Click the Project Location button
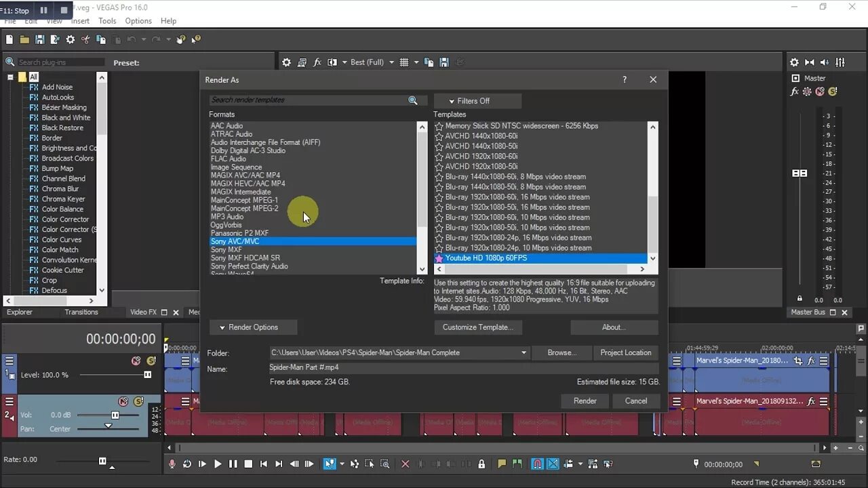The height and width of the screenshot is (488, 868). pos(626,352)
